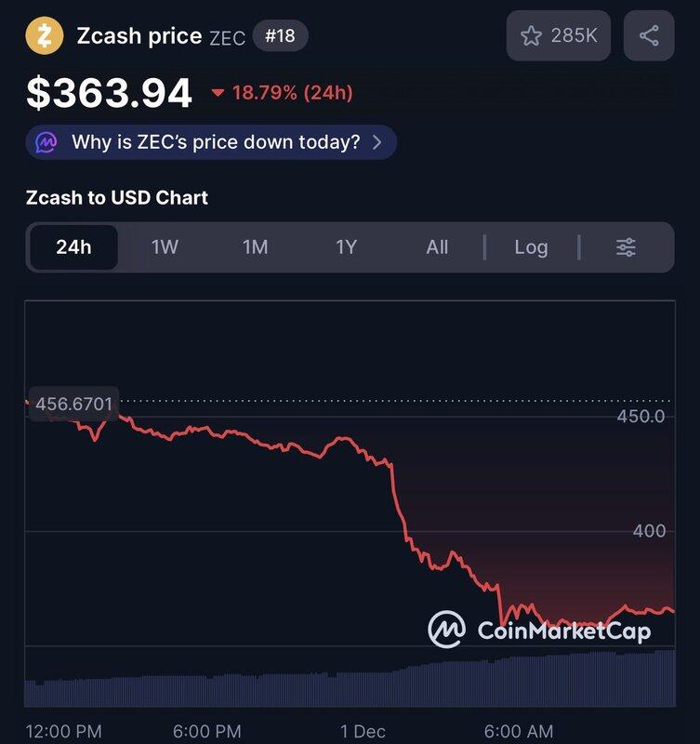The height and width of the screenshot is (744, 700).
Task: Click the #18 rank badge
Action: (280, 36)
